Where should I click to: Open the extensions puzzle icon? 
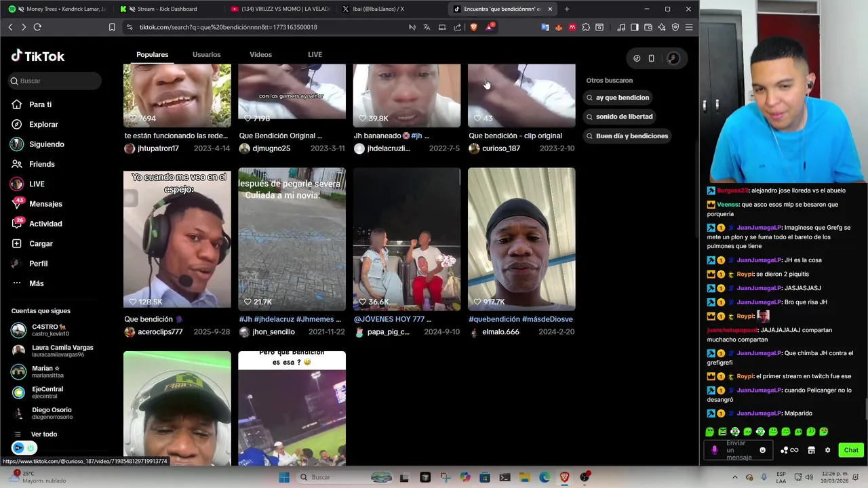click(x=586, y=27)
